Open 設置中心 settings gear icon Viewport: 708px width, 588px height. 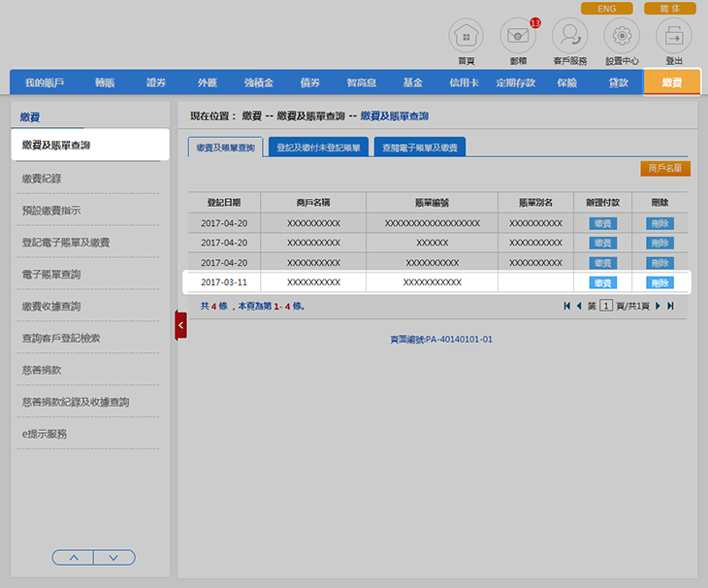622,36
